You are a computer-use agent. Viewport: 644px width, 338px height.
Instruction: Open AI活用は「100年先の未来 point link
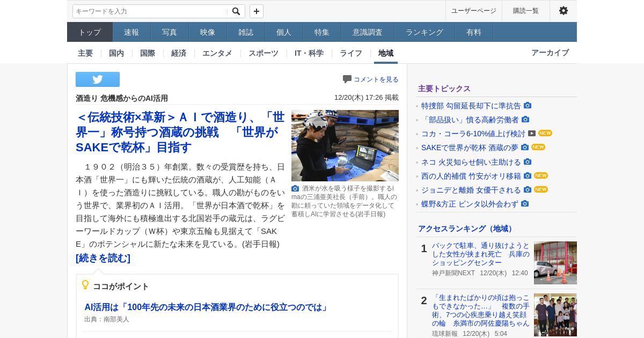pos(207,307)
